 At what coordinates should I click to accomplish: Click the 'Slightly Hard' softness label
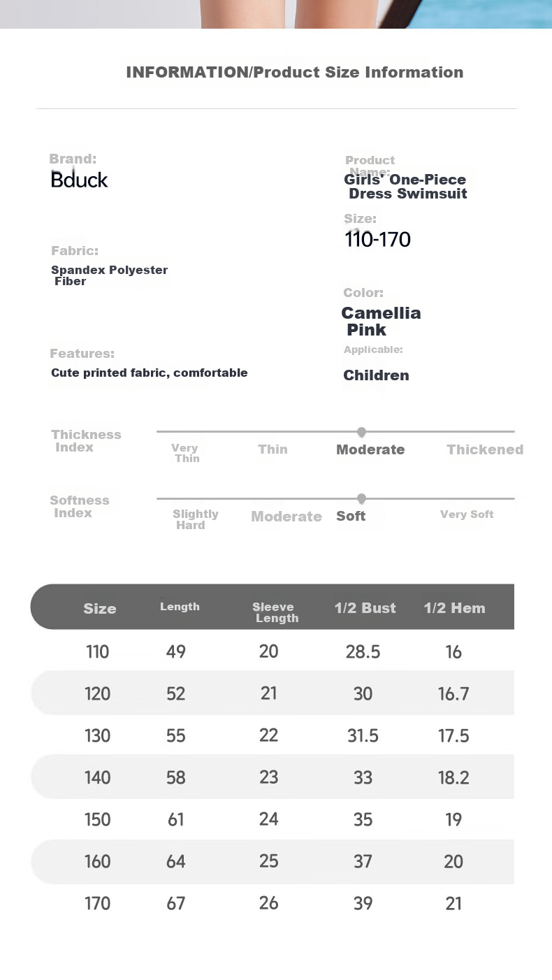tap(195, 519)
